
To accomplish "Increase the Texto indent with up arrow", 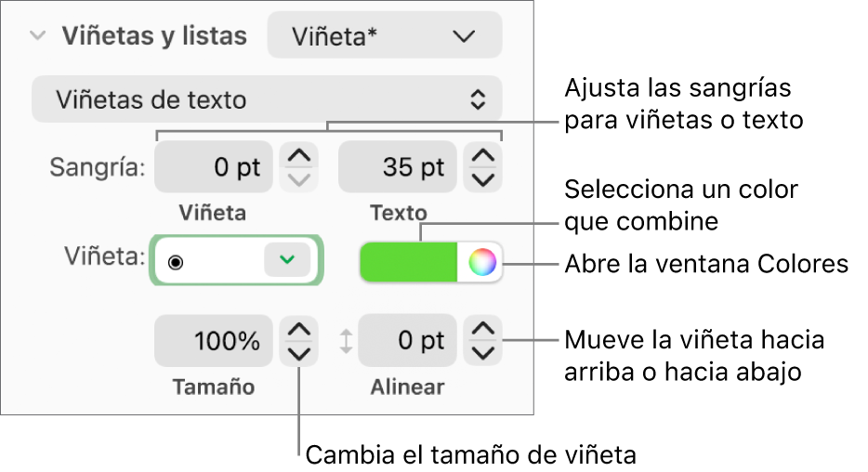I will pyautogui.click(x=483, y=156).
